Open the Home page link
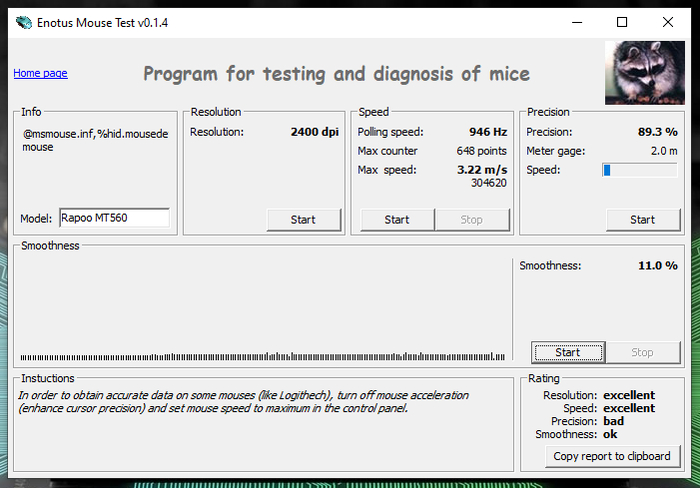This screenshot has width=700, height=488. coord(40,73)
